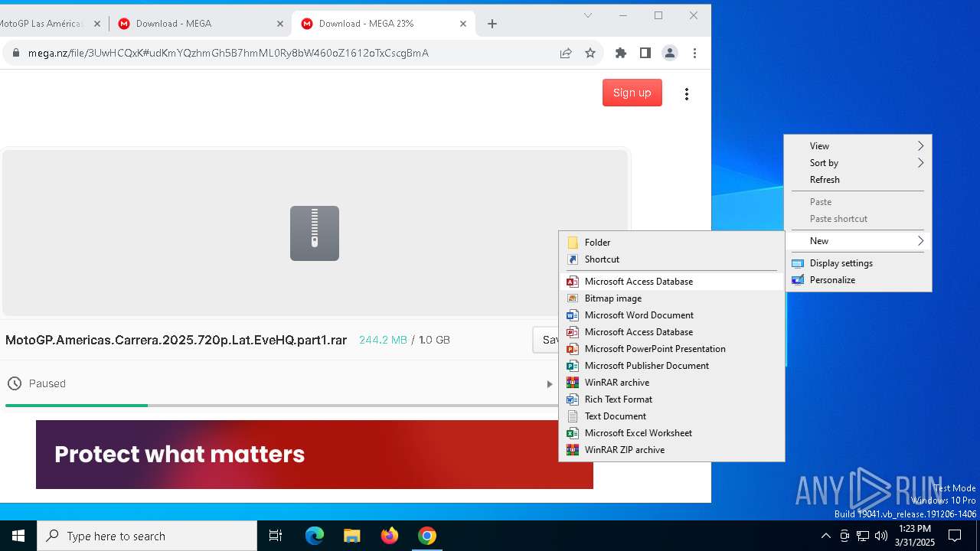Expand the View submenu
The height and width of the screenshot is (551, 980).
(857, 146)
